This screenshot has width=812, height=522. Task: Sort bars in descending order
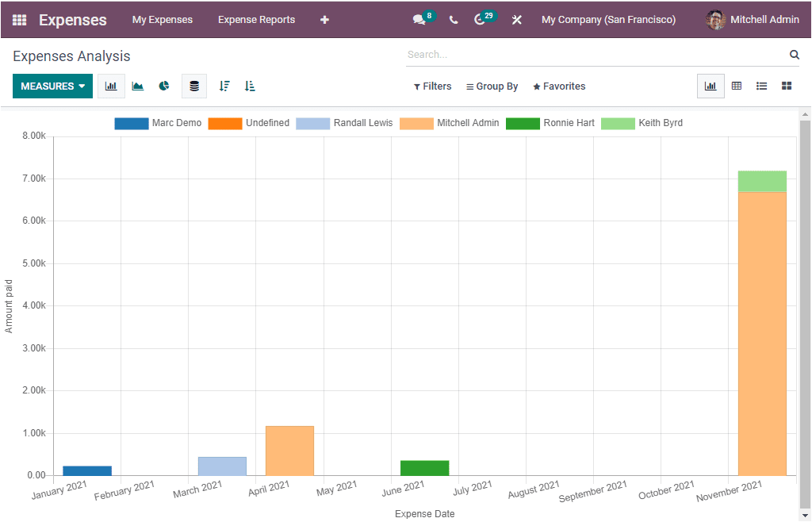coord(224,86)
